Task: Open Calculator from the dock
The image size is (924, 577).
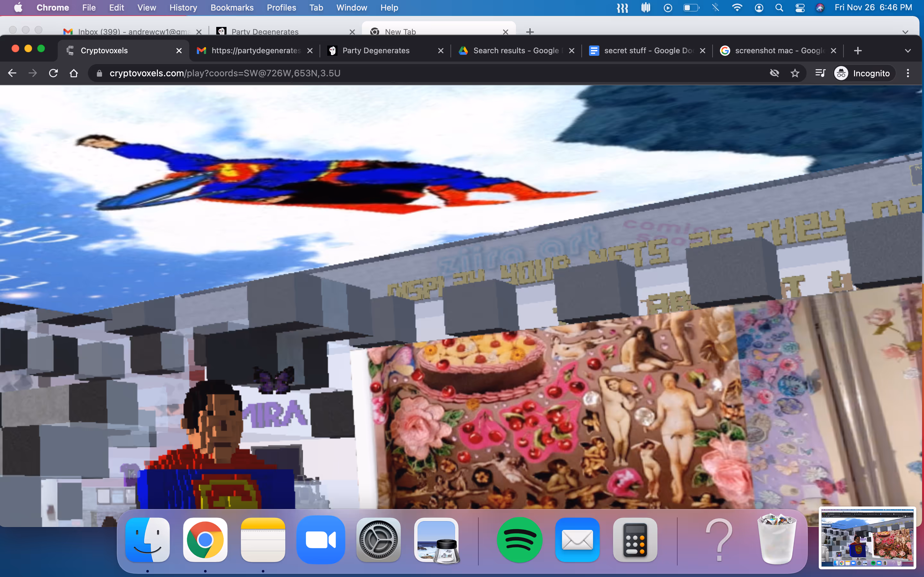Action: coord(635,540)
